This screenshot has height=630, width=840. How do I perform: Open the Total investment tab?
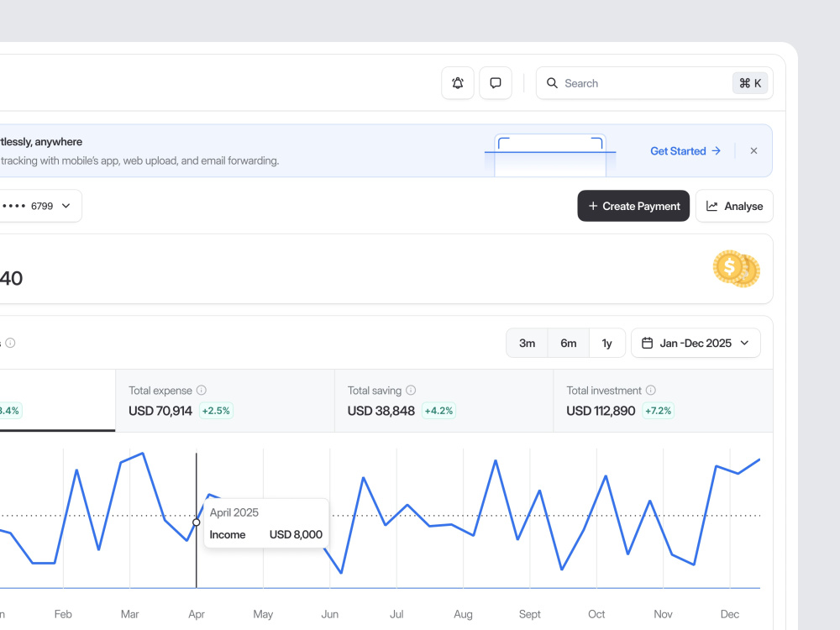pyautogui.click(x=664, y=400)
